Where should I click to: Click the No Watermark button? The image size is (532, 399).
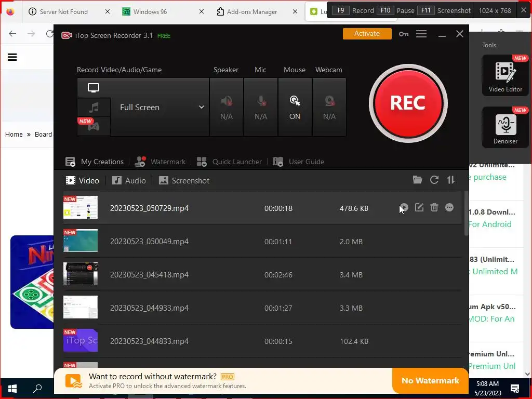(x=430, y=381)
